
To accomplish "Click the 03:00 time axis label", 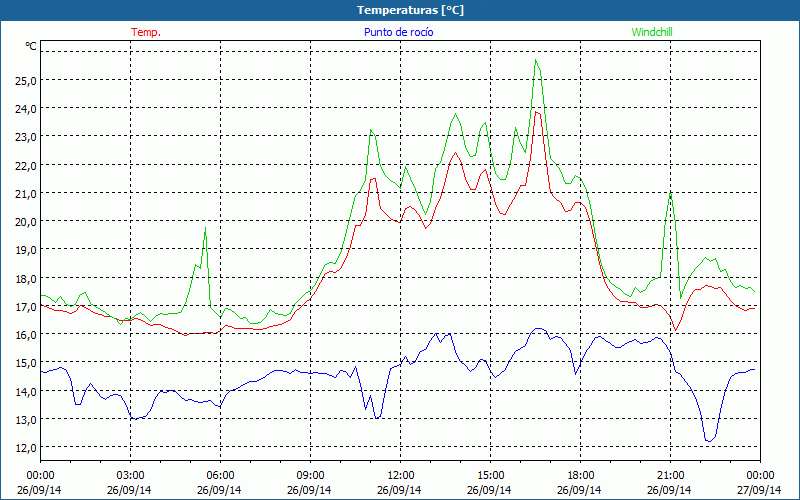I will tap(130, 476).
